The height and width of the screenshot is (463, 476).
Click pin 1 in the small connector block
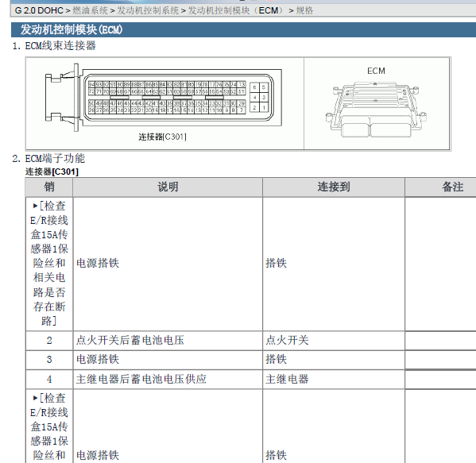(264, 107)
